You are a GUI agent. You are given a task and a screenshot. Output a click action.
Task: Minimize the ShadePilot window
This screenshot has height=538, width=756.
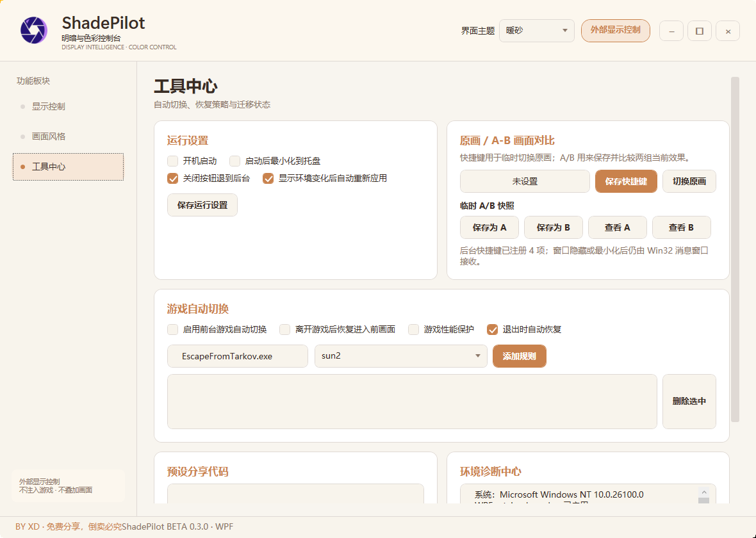pyautogui.click(x=671, y=31)
